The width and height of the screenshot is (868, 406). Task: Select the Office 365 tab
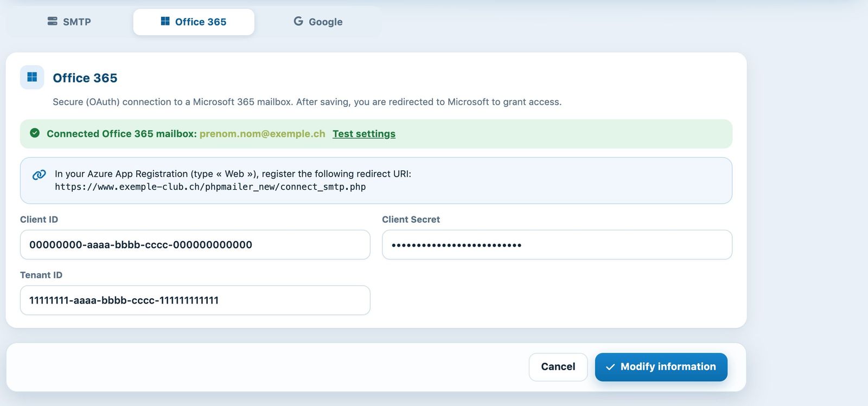[194, 22]
